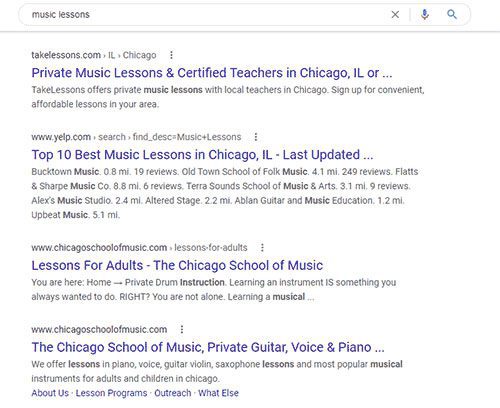
Task: Click the 'TakeLessons offers private music lessons' snippet
Action: coord(228,97)
